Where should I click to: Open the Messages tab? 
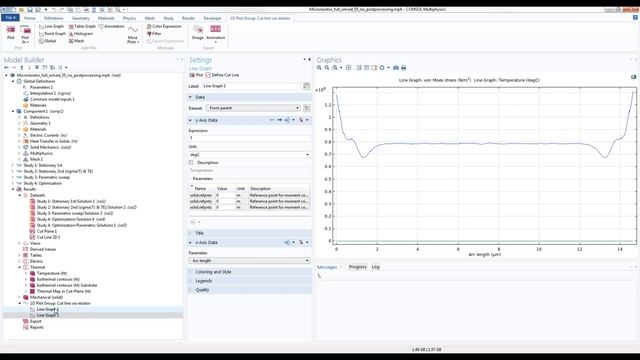tap(327, 267)
